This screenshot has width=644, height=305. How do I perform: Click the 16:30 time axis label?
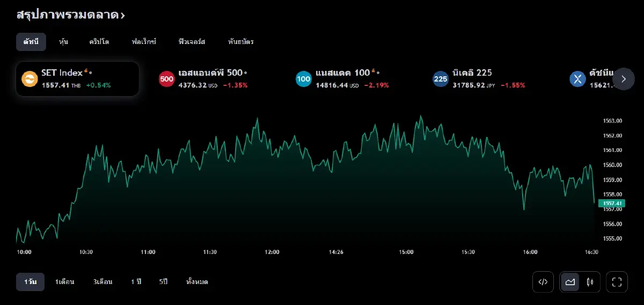tap(591, 252)
